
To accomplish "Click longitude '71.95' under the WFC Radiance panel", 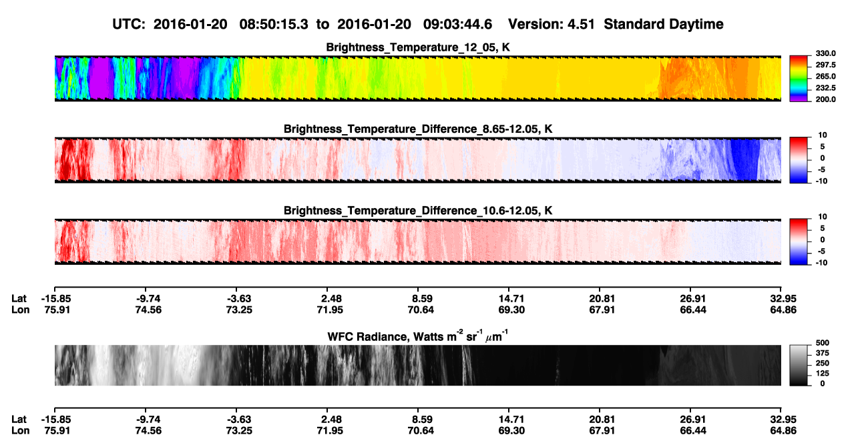I will pyautogui.click(x=331, y=430).
